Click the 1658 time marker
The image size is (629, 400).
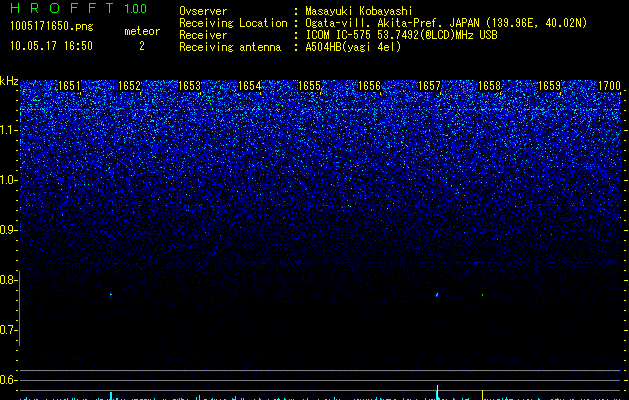tap(490, 86)
